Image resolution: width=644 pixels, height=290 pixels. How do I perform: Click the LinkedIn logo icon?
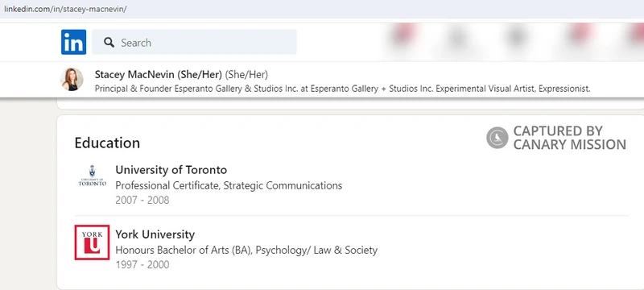(73, 42)
